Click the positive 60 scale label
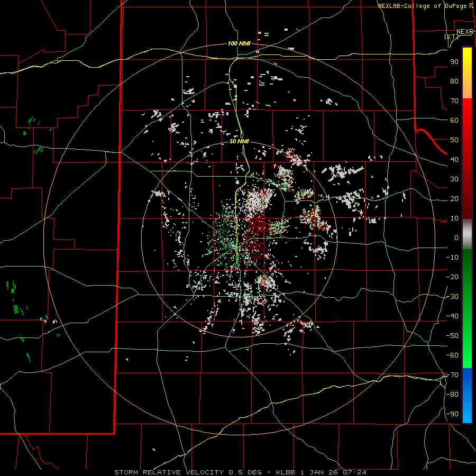The width and height of the screenshot is (476, 476). tap(454, 121)
